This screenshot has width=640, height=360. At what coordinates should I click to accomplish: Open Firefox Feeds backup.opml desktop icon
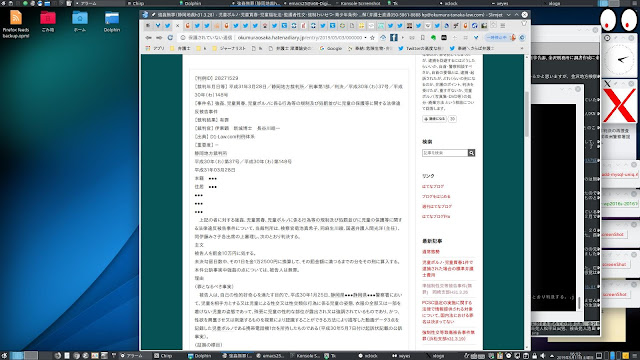pyautogui.click(x=16, y=24)
